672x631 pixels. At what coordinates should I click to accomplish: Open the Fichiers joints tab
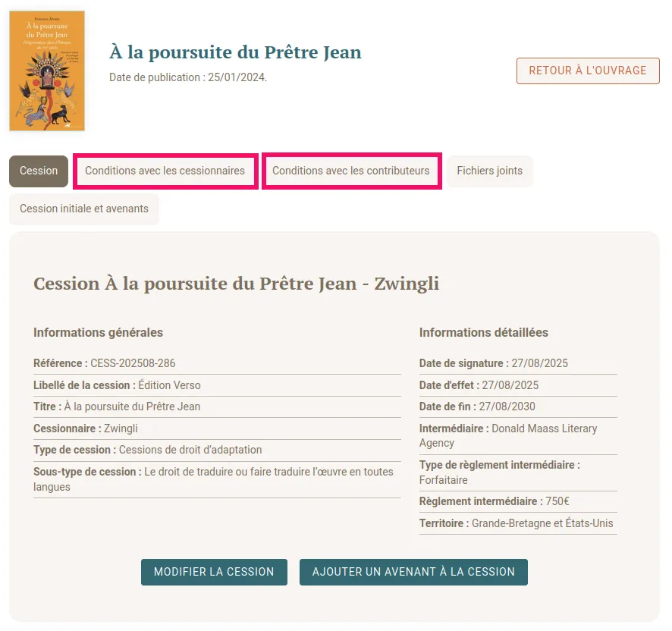point(489,171)
